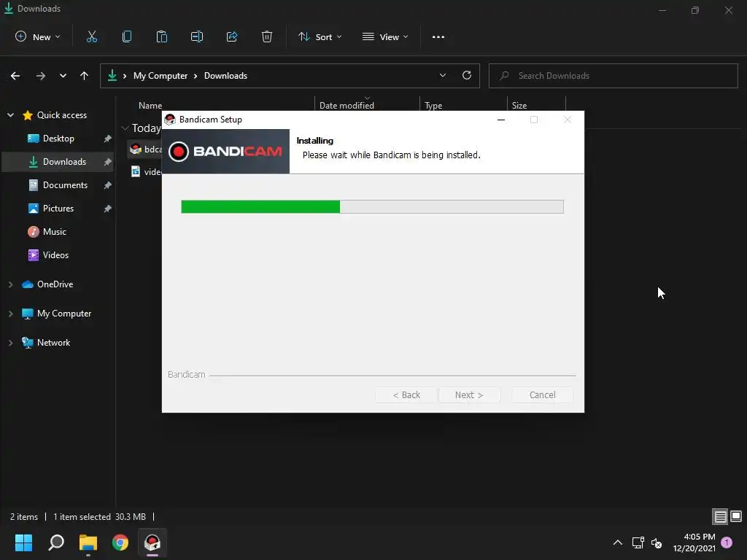747x560 pixels.
Task: Go forward with the right arrow
Action: pos(41,76)
